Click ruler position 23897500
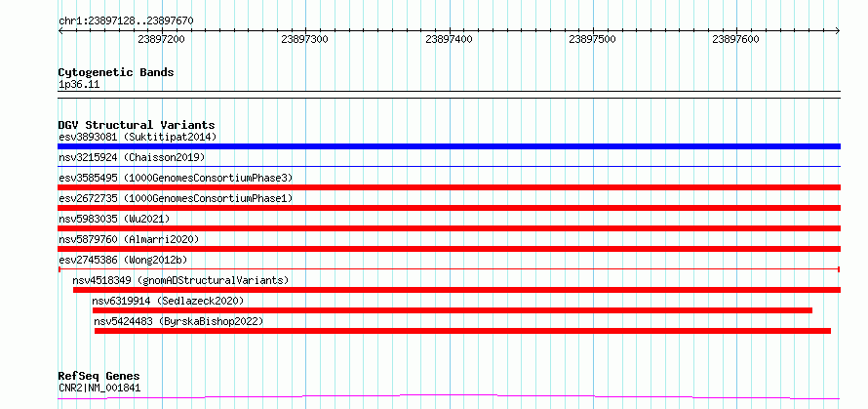Viewport: 868px width, 409px height. point(592,39)
